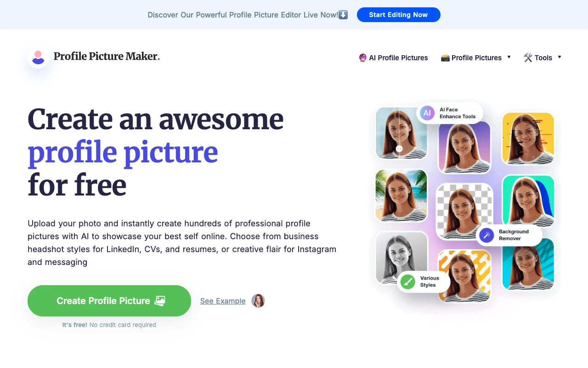Open the Background Remover wand icon
This screenshot has height=368, width=588.
(x=486, y=235)
